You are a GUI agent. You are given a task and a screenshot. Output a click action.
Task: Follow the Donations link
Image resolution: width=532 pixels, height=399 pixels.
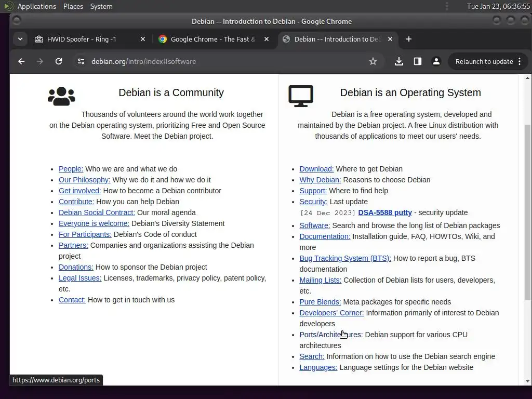pyautogui.click(x=76, y=267)
